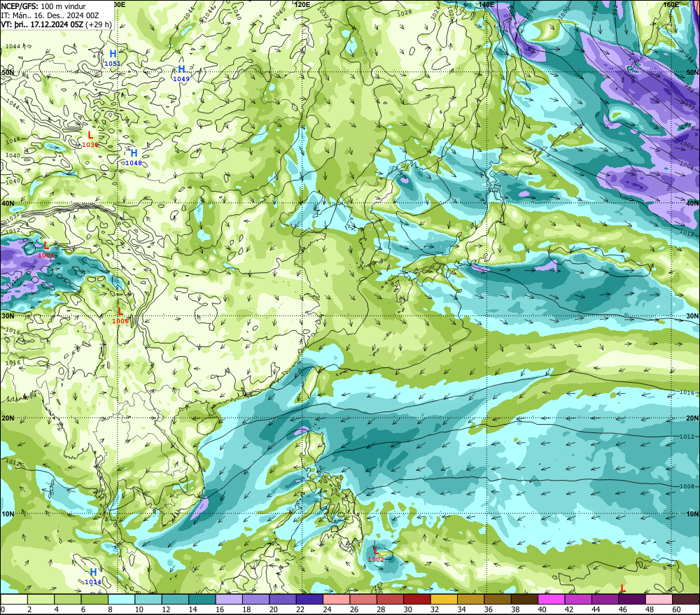The height and width of the screenshot is (615, 700).
Task: Click the '140E' longitude label
Action: 486,4
